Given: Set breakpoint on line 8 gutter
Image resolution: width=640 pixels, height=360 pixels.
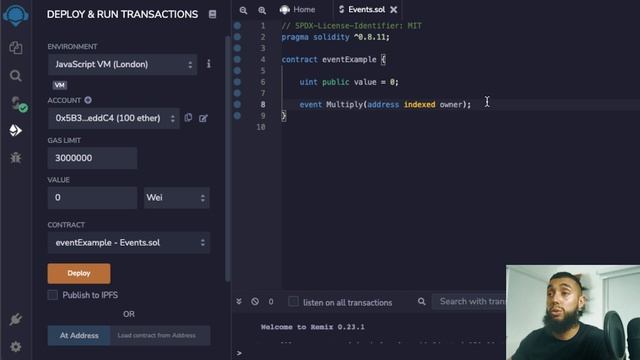Looking at the screenshot, I should click(x=237, y=104).
